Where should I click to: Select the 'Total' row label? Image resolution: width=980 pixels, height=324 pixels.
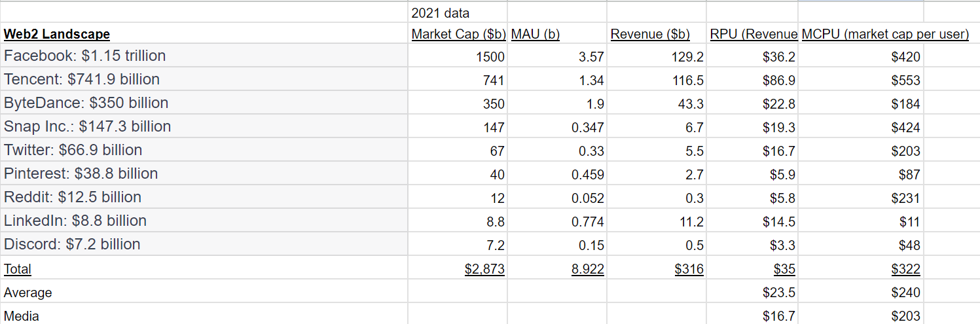(18, 269)
